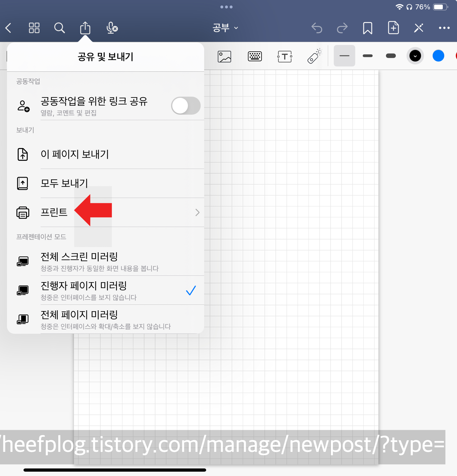The image size is (457, 476).
Task: Pick the black color swatch
Action: coord(415,56)
